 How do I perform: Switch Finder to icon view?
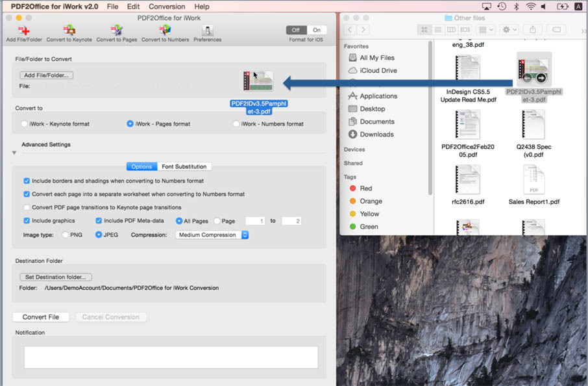pyautogui.click(x=424, y=30)
